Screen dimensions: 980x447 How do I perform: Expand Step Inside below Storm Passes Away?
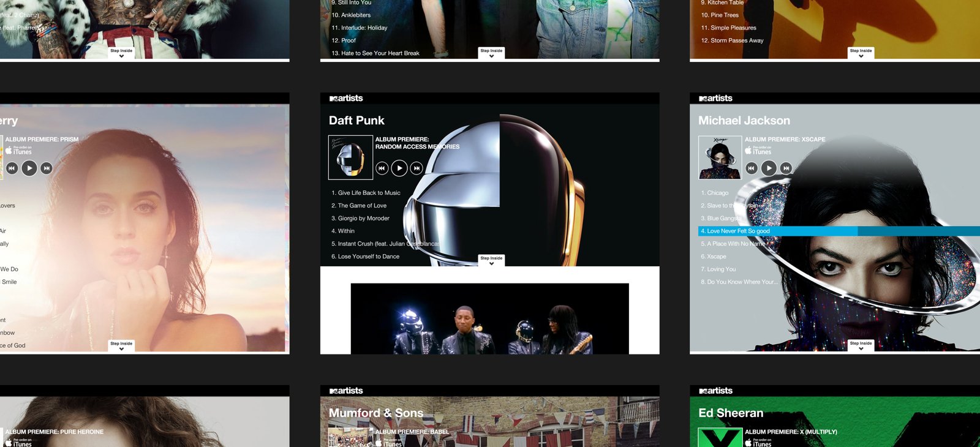point(861,53)
